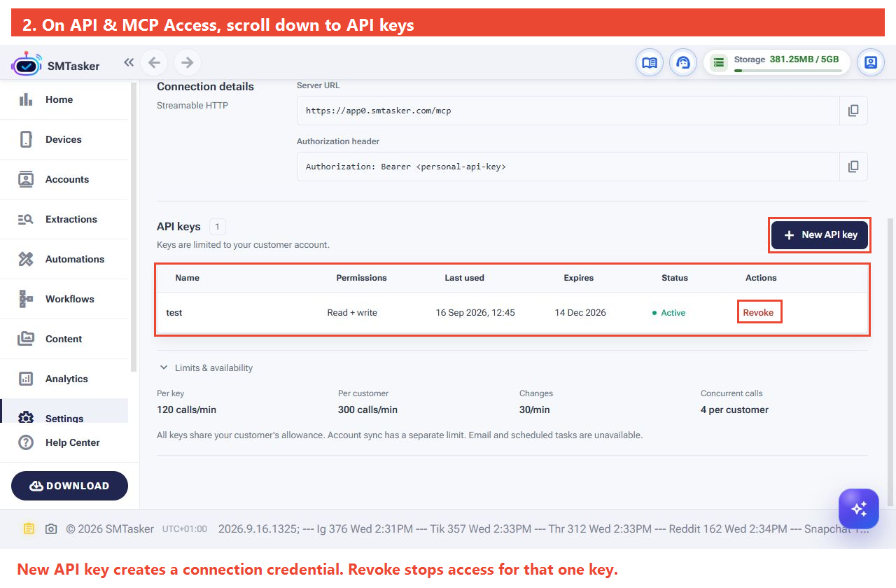
Task: Click the Server URL field
Action: pyautogui.click(x=568, y=111)
